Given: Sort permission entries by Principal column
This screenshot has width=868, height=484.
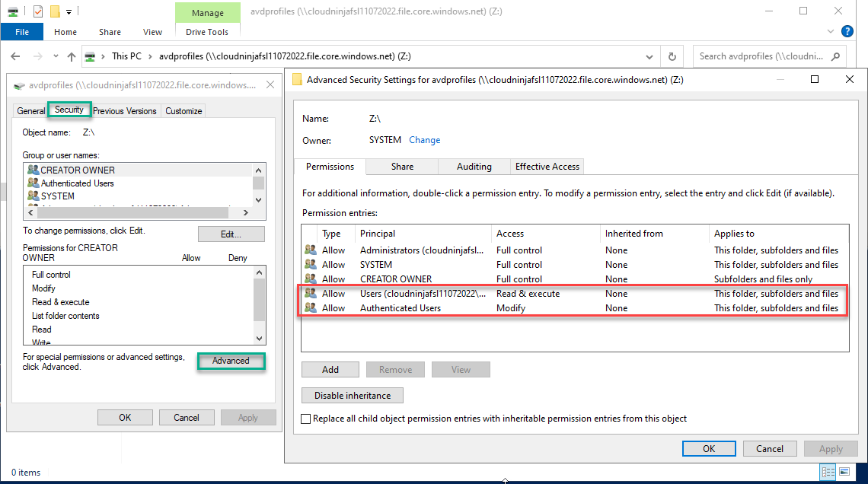Looking at the screenshot, I should click(423, 234).
